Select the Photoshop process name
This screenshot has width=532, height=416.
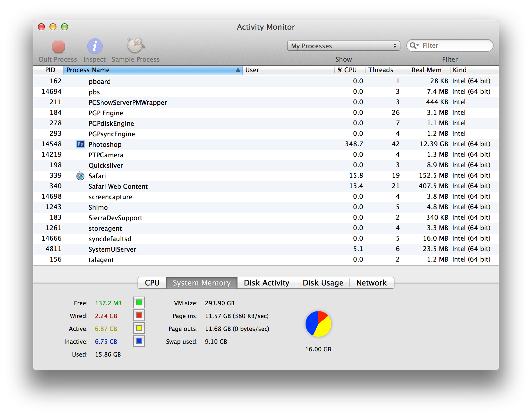click(x=105, y=144)
